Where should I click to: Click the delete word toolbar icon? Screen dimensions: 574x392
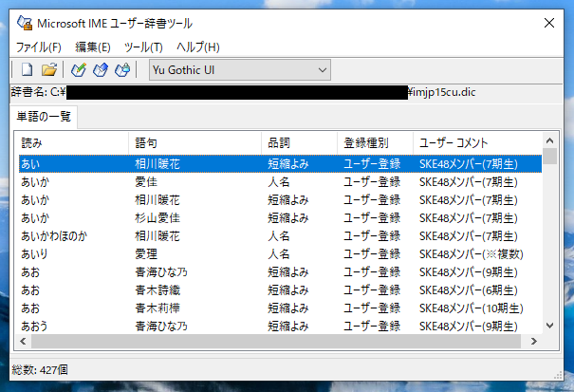click(x=122, y=69)
